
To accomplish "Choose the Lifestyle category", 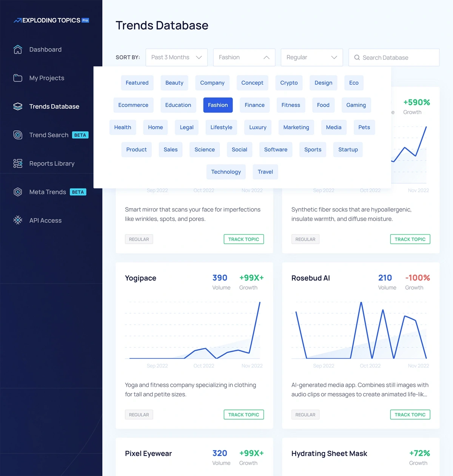I will click(x=221, y=127).
